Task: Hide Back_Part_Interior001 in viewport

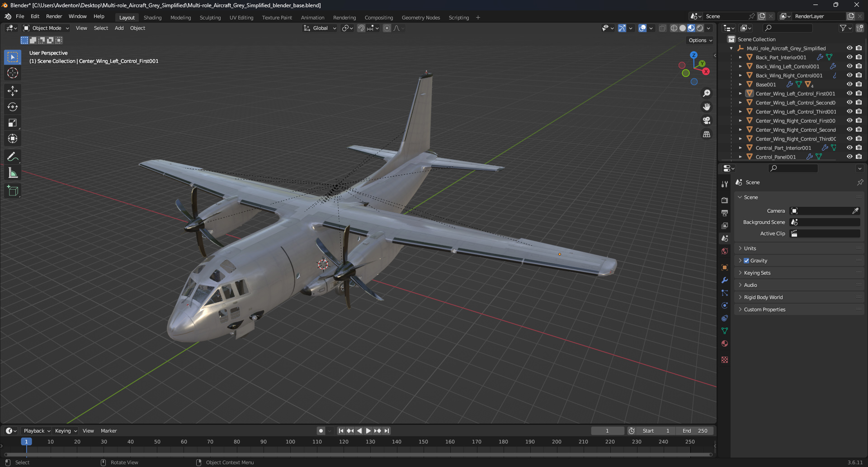Action: (x=849, y=57)
